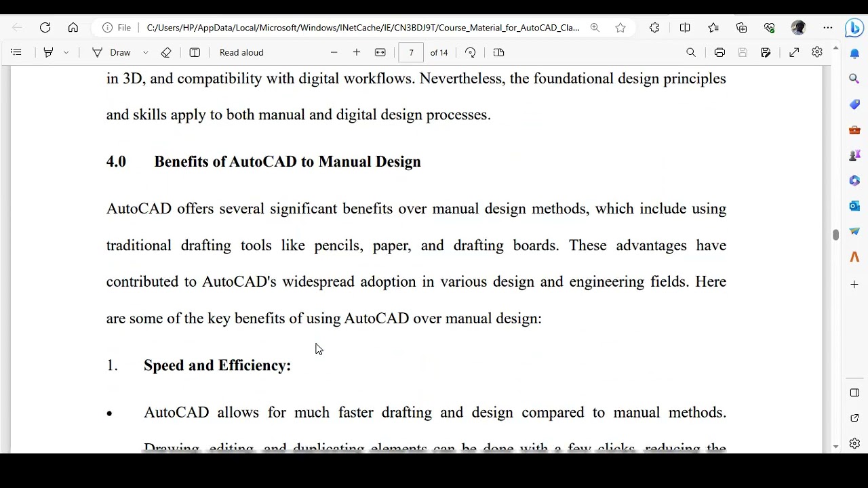
Task: Open sidebar Outlook icon
Action: 854,206
